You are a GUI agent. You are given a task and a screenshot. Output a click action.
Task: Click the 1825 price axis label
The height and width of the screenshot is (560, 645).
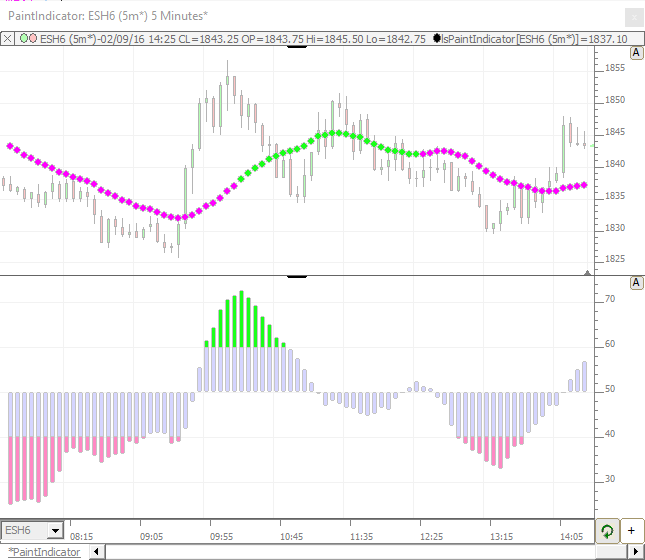point(615,259)
